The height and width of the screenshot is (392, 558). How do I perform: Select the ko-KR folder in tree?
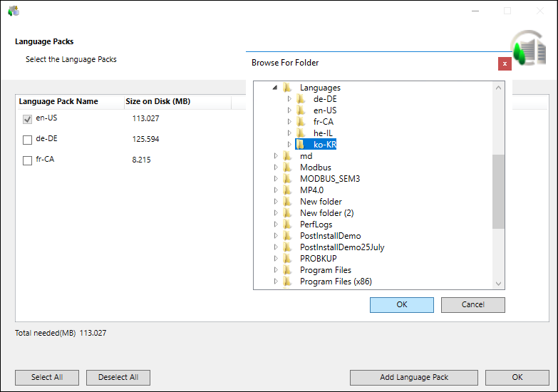click(x=324, y=145)
